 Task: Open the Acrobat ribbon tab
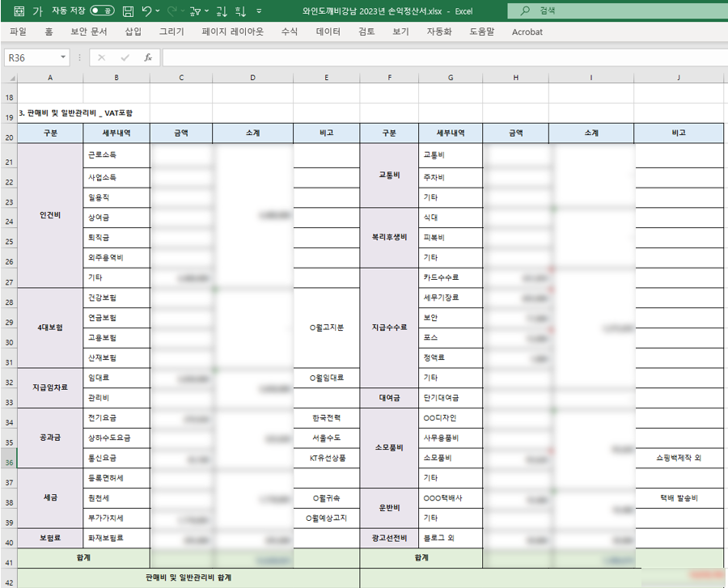(x=527, y=32)
